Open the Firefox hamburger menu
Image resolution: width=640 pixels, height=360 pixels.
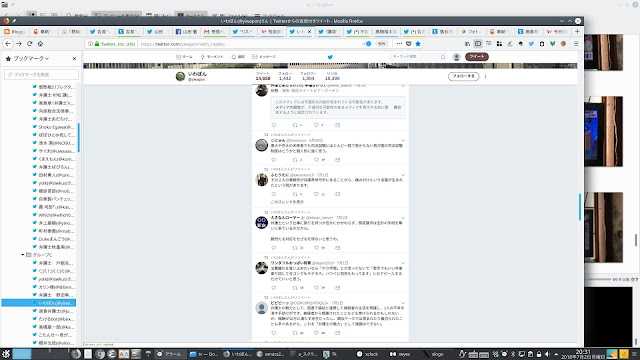pos(576,44)
